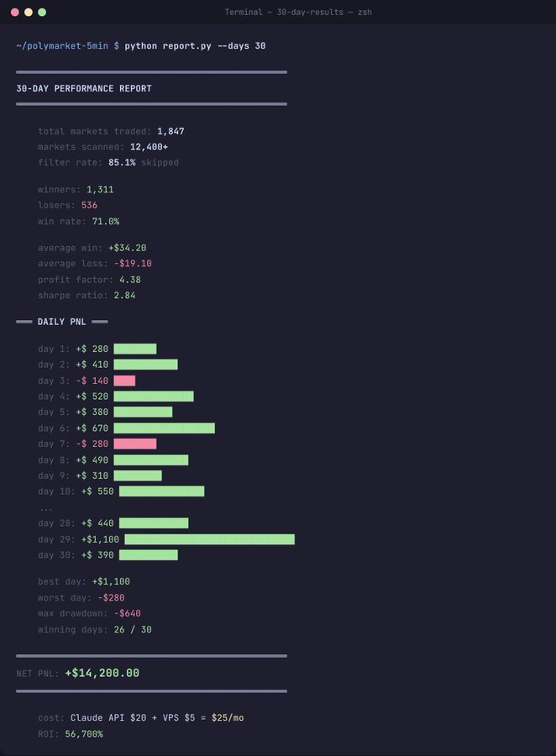Click the ellipsis between day 10 and 28
This screenshot has height=756, width=556.
(x=46, y=509)
